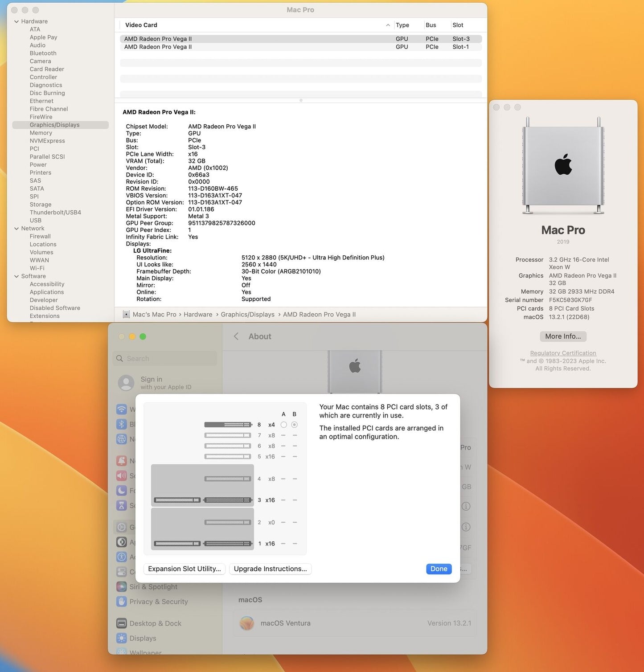Open Network globe icon in sidebar
This screenshot has height=672, width=644.
[121, 439]
